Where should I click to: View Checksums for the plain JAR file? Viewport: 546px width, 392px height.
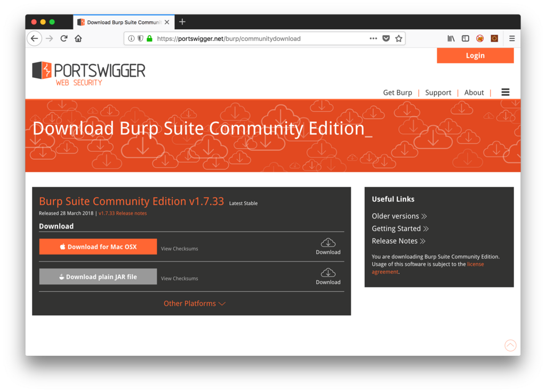(x=179, y=279)
